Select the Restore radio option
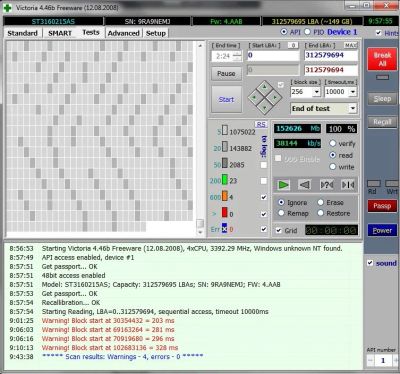This screenshot has height=374, width=400. pyautogui.click(x=320, y=213)
